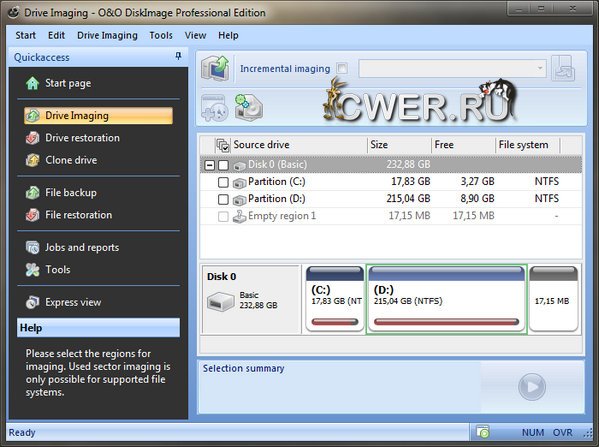Viewport: 599px width, 447px height.
Task: Click the Selection summary label
Action: click(243, 368)
